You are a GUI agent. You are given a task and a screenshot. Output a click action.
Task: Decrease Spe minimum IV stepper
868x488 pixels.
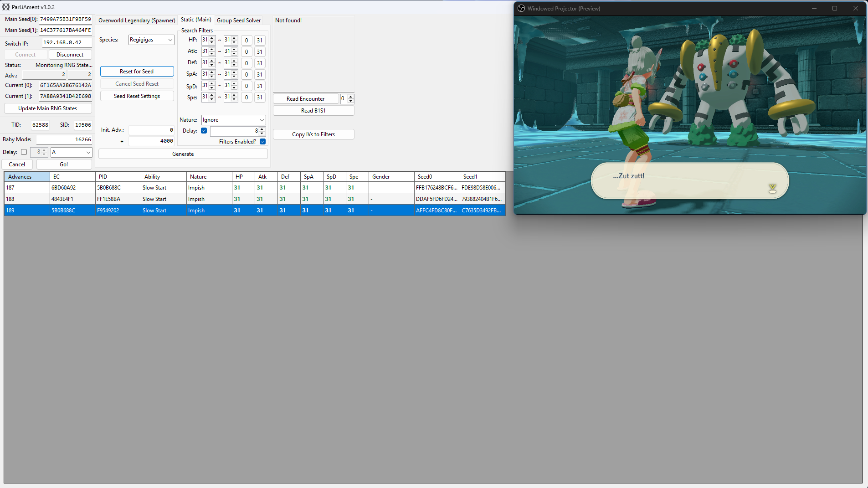tap(212, 99)
